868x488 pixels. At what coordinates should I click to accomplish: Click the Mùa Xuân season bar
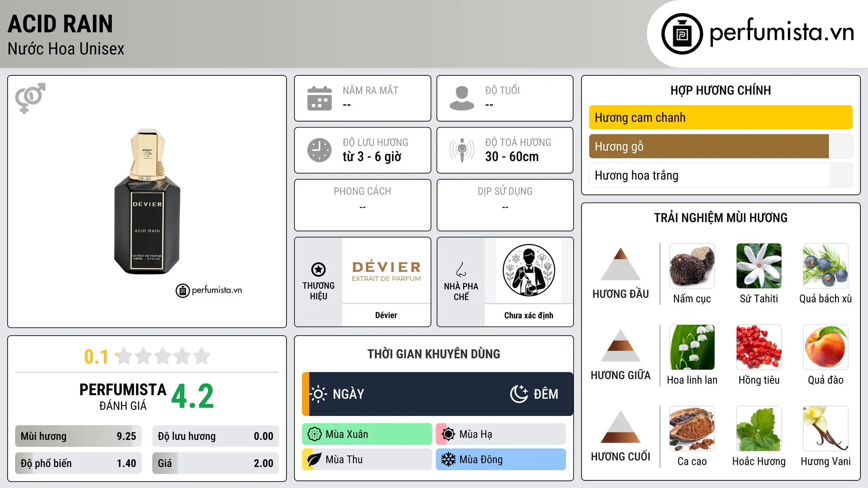(x=367, y=434)
